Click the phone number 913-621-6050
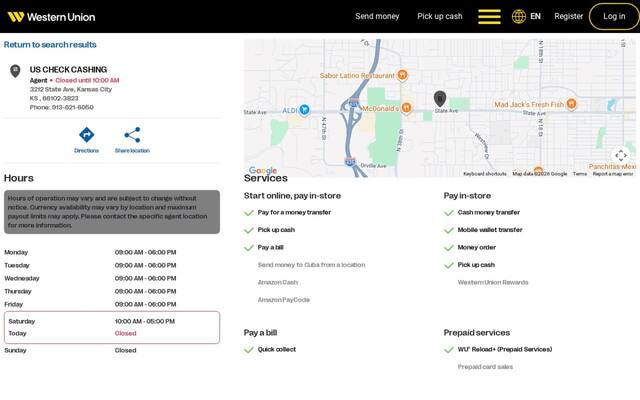The image size is (640, 400). pos(73,107)
